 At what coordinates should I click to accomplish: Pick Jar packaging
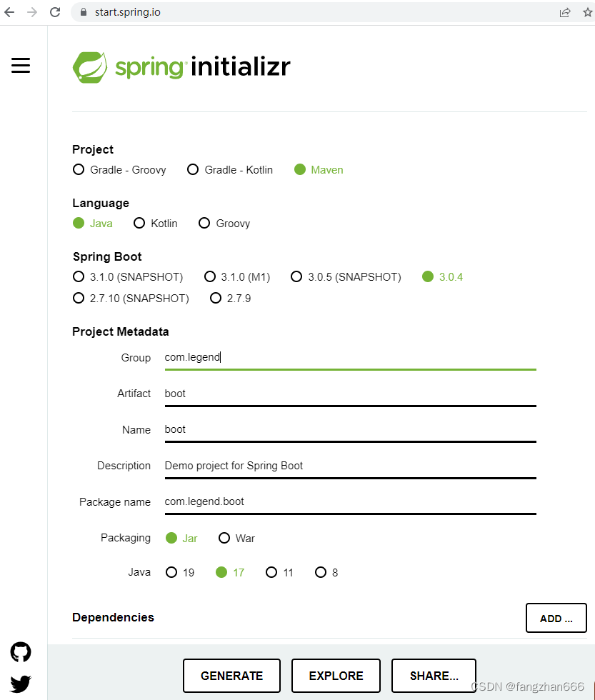tap(181, 538)
